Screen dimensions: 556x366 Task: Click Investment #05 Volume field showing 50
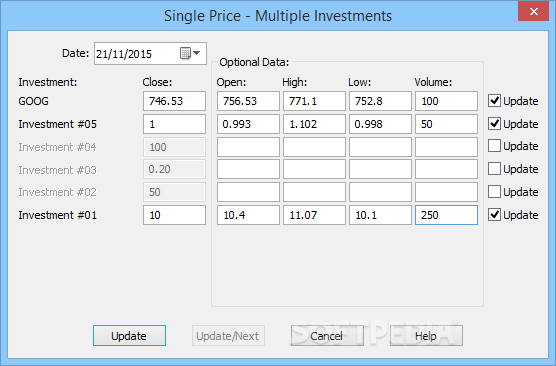[x=446, y=124]
